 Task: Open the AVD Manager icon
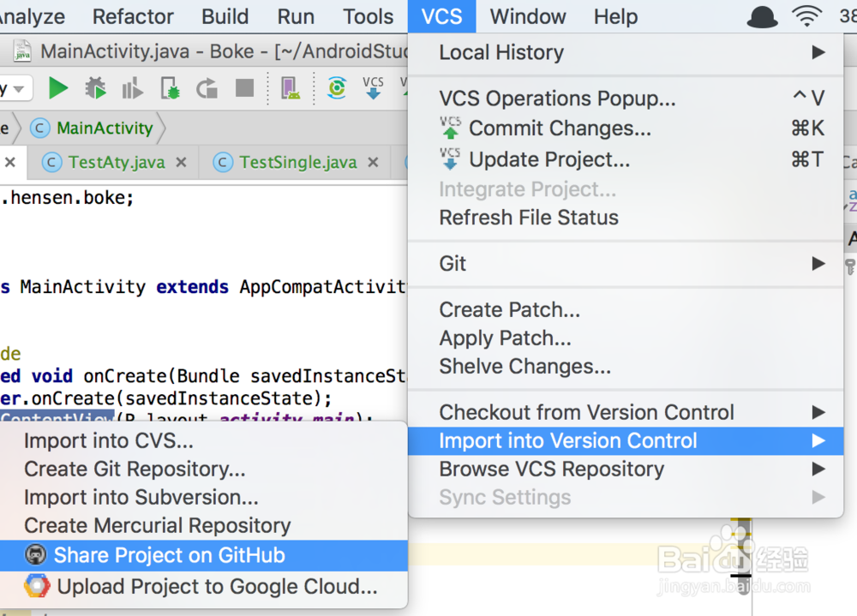(x=290, y=87)
